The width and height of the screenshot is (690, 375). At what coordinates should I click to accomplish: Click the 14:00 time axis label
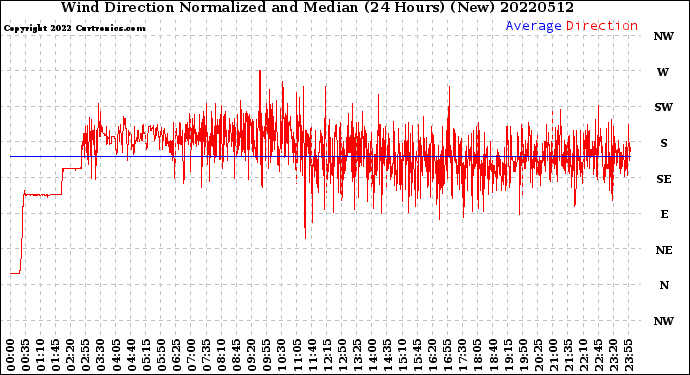(x=372, y=355)
